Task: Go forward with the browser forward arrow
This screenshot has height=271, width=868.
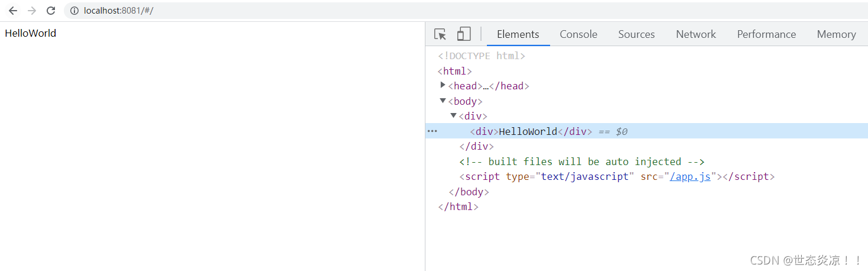Action: 32,11
